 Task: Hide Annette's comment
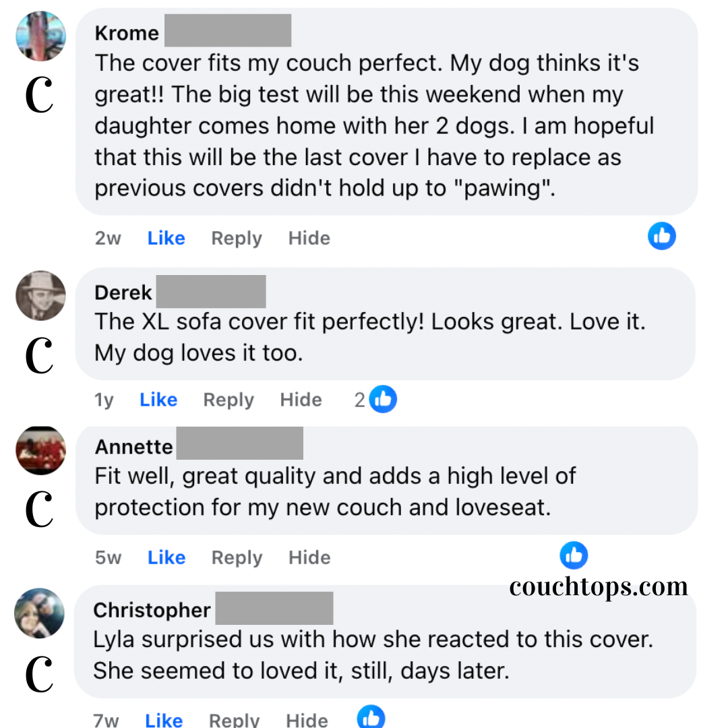(309, 557)
